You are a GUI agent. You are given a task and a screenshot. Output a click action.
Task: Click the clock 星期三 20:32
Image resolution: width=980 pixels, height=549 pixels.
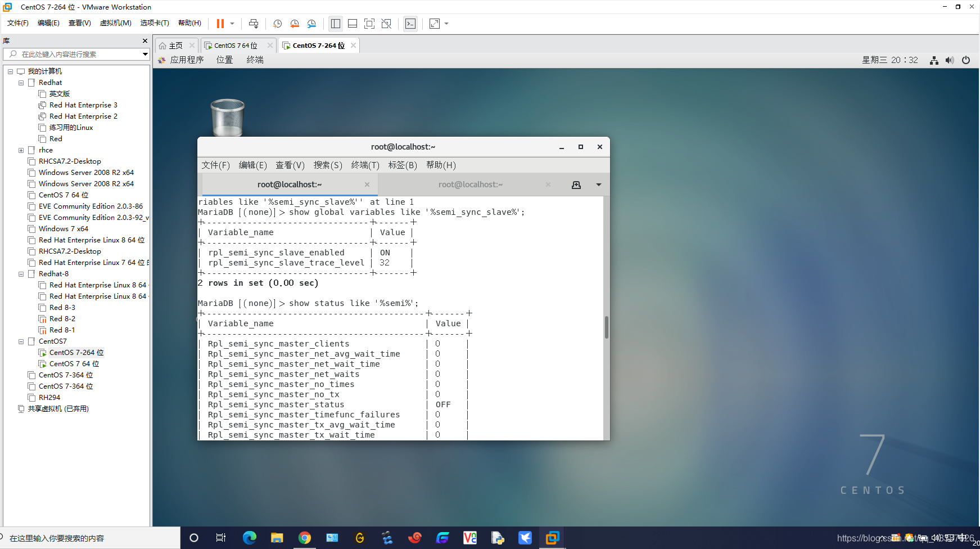[x=889, y=60]
